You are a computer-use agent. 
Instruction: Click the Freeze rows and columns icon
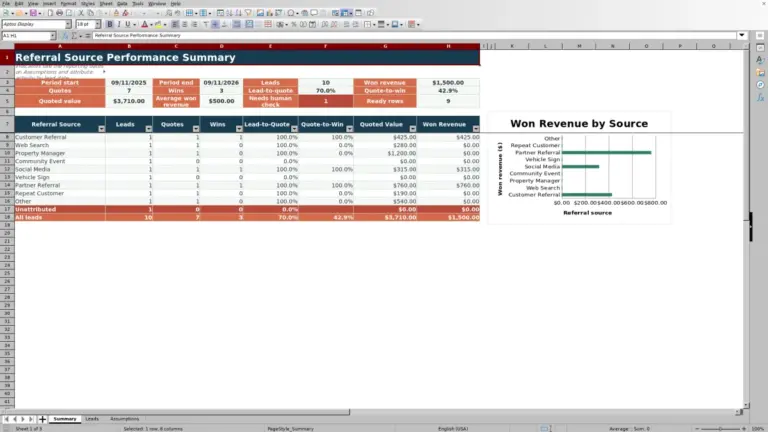point(345,13)
